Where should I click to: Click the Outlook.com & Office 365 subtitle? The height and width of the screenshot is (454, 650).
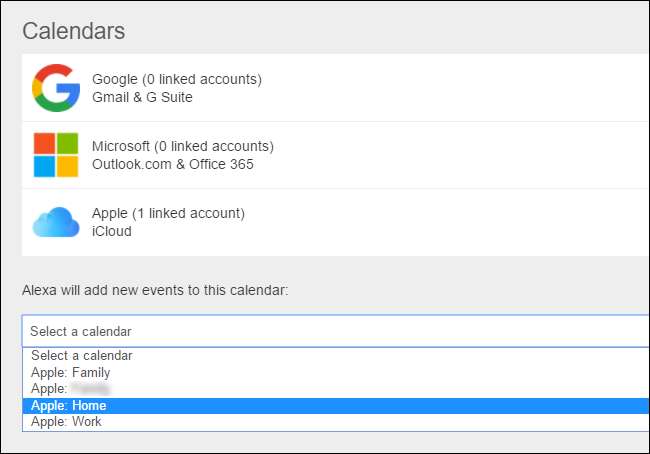click(173, 164)
